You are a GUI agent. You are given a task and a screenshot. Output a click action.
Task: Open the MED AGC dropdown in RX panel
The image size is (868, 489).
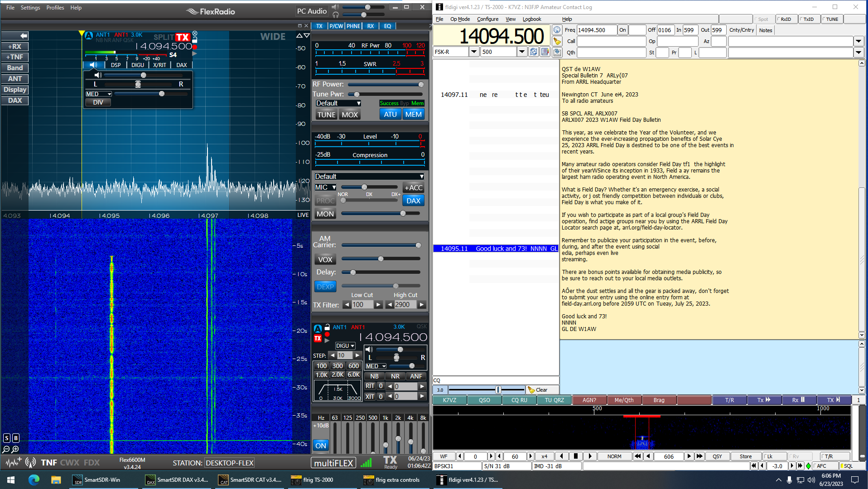(x=376, y=366)
